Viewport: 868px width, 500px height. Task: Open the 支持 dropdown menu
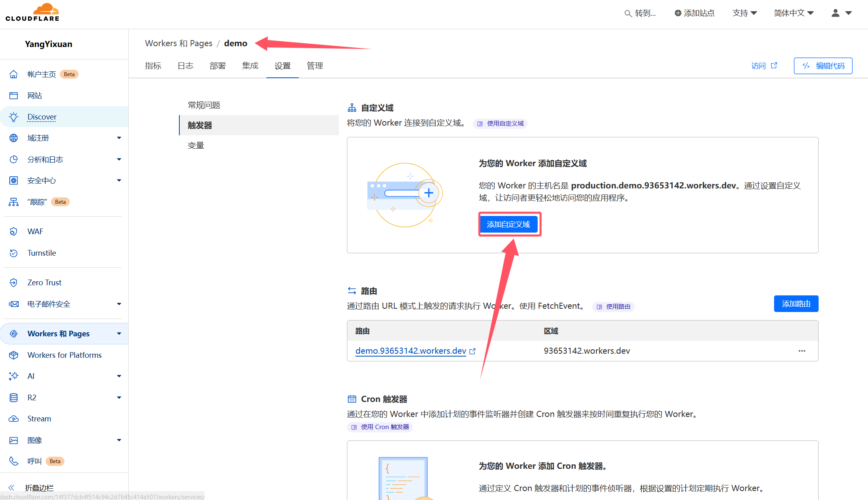pos(745,13)
